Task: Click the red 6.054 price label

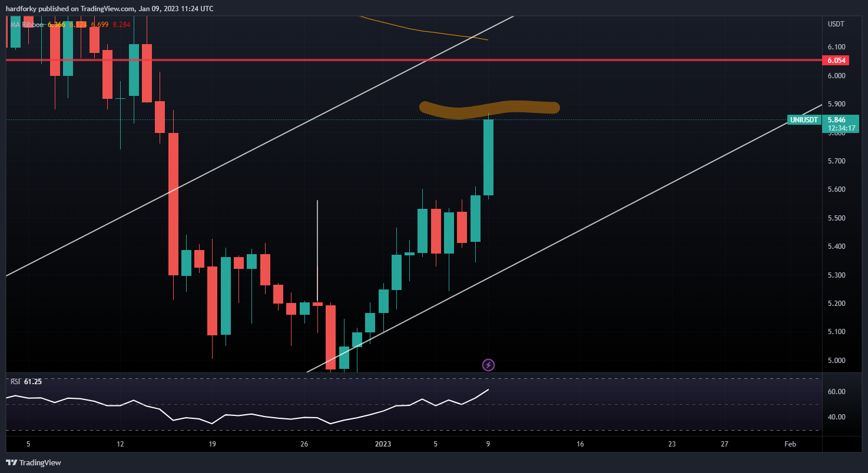Action: click(x=837, y=61)
